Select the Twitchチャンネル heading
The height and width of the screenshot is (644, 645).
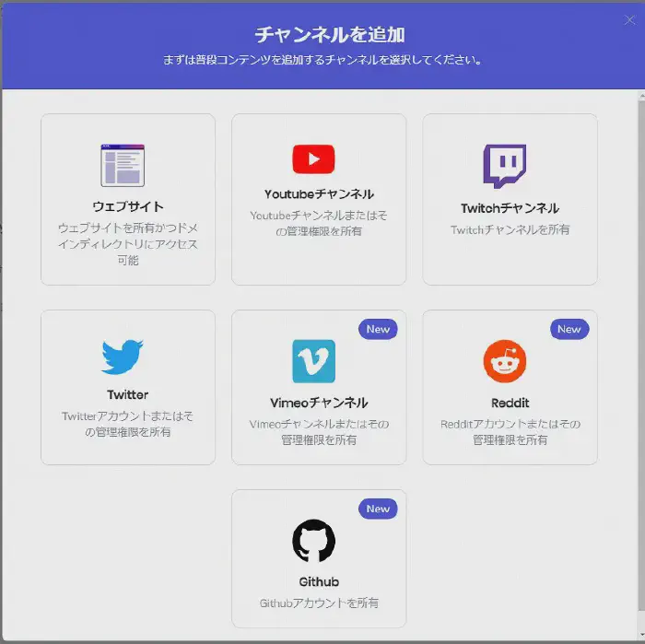(x=510, y=208)
